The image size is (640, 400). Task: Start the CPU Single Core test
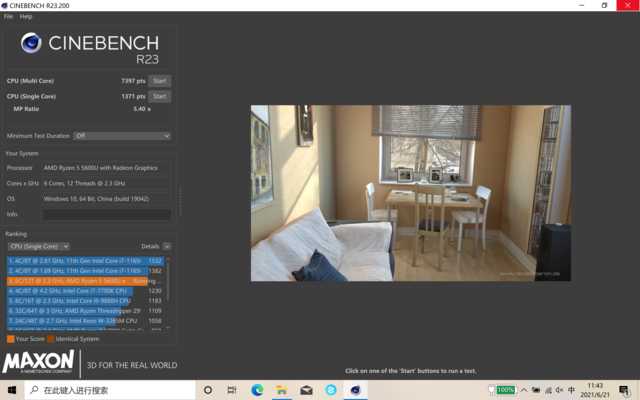(160, 96)
